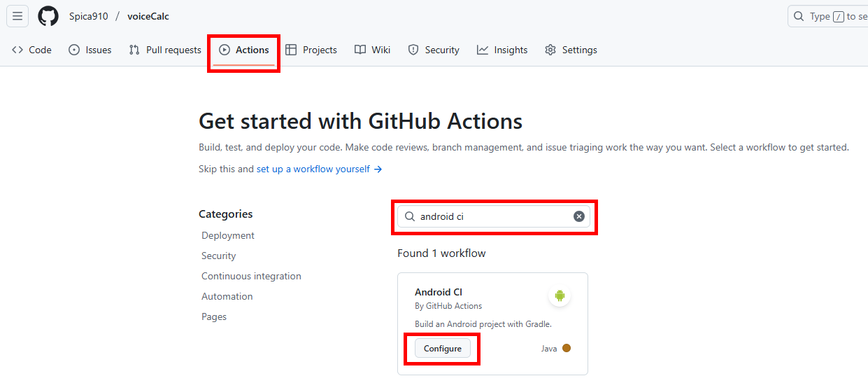The height and width of the screenshot is (390, 868).
Task: Click the 'Java' language label
Action: [549, 349]
